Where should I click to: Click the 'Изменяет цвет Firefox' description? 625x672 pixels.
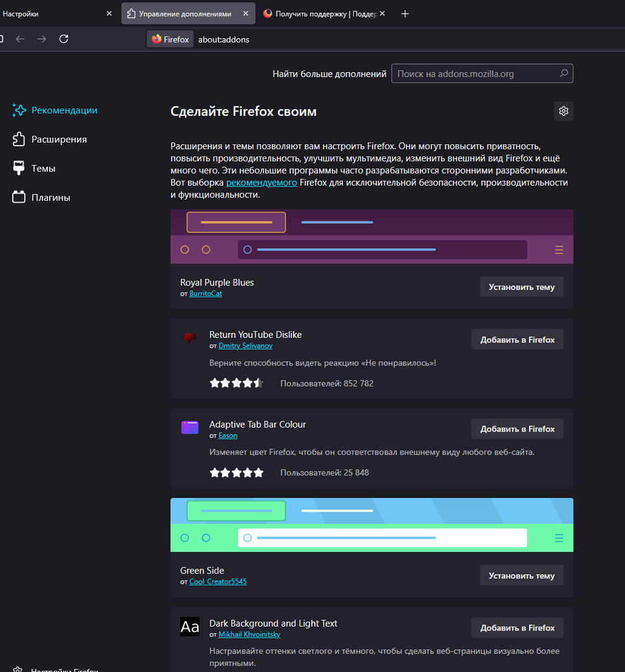[371, 452]
